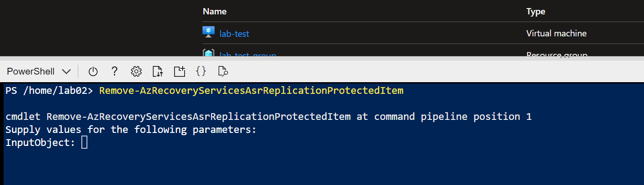The image size is (644, 185).
Task: Open a new session icon
Action: 180,71
